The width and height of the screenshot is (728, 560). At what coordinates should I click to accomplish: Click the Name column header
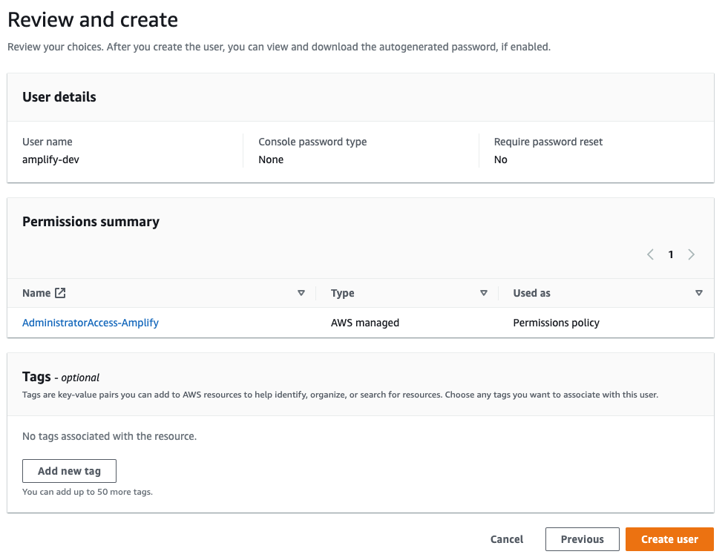(36, 293)
